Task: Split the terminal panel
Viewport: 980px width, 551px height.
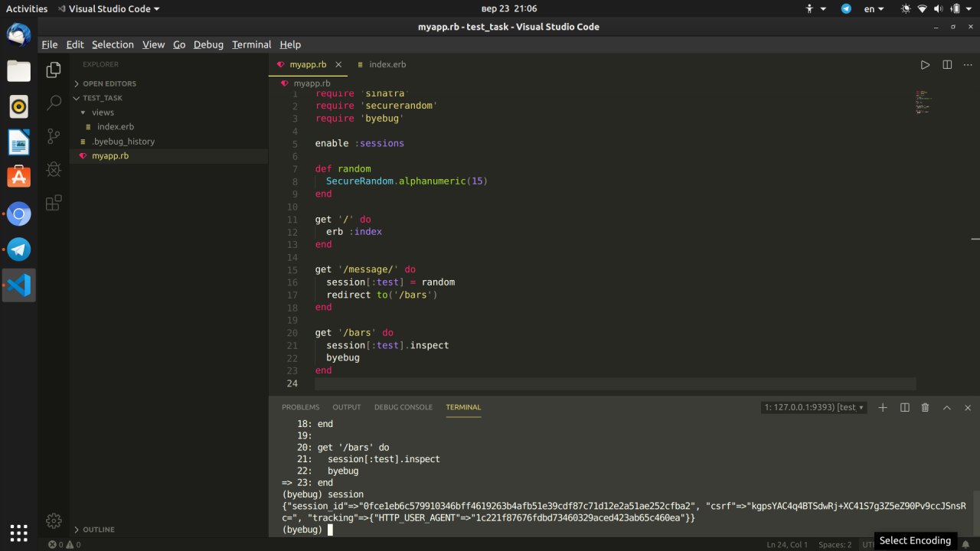Action: pyautogui.click(x=904, y=407)
